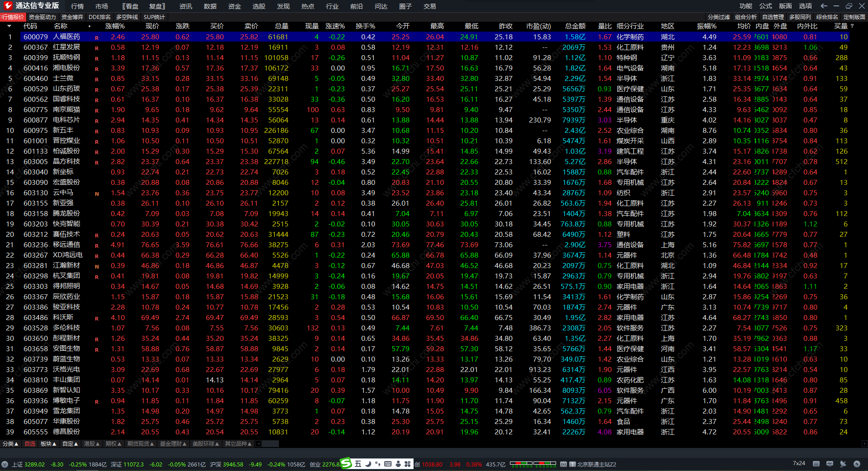Click the Sogou user avatar icon
The image size is (868, 471).
tap(398, 464)
